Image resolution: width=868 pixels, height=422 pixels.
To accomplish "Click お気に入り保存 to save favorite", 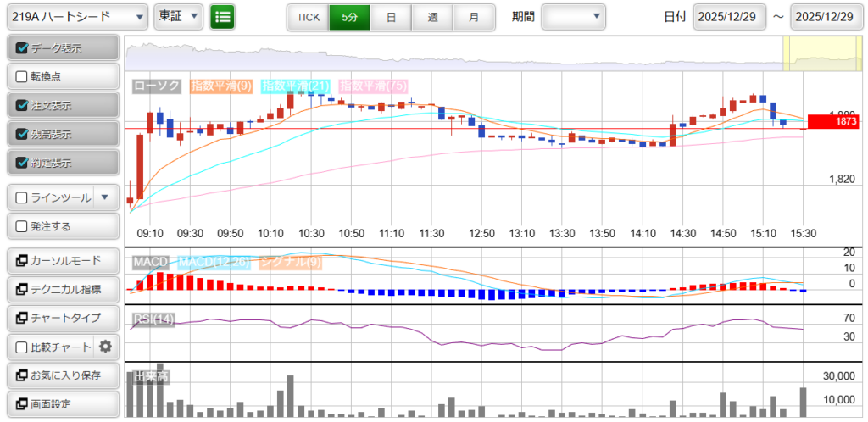I will pyautogui.click(x=60, y=375).
